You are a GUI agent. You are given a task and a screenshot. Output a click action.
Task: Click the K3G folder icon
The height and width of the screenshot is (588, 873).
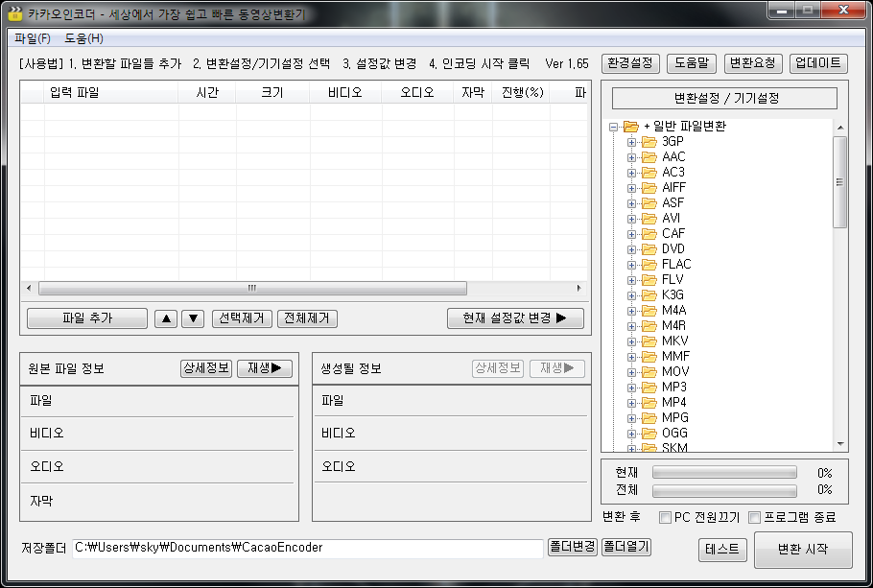point(649,295)
